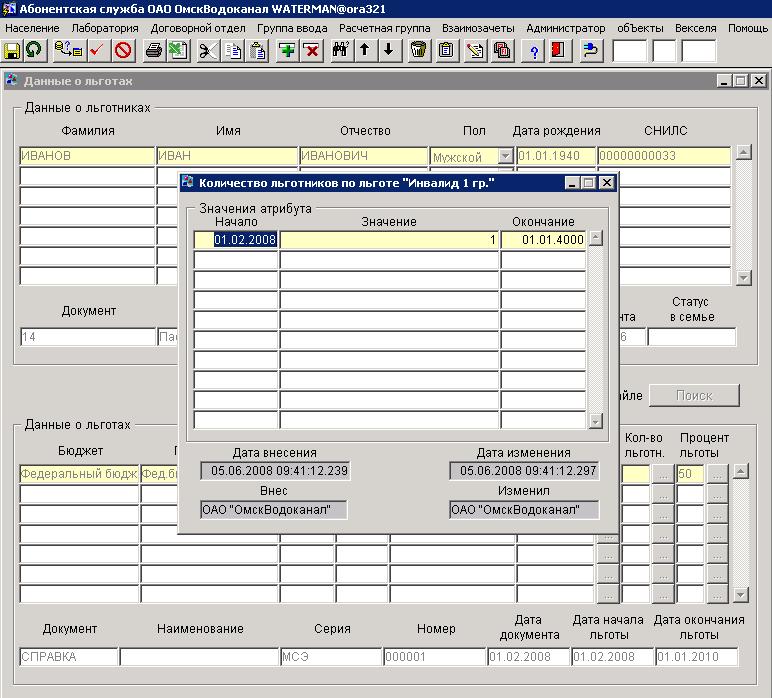772x698 pixels.
Task: Open ellipsis picker beside first Кол-во льготн. field
Action: (662, 473)
